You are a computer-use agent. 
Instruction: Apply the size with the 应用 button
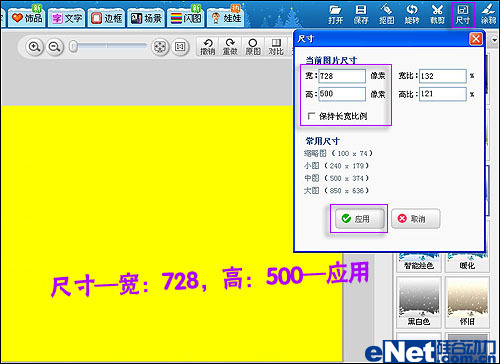click(359, 219)
